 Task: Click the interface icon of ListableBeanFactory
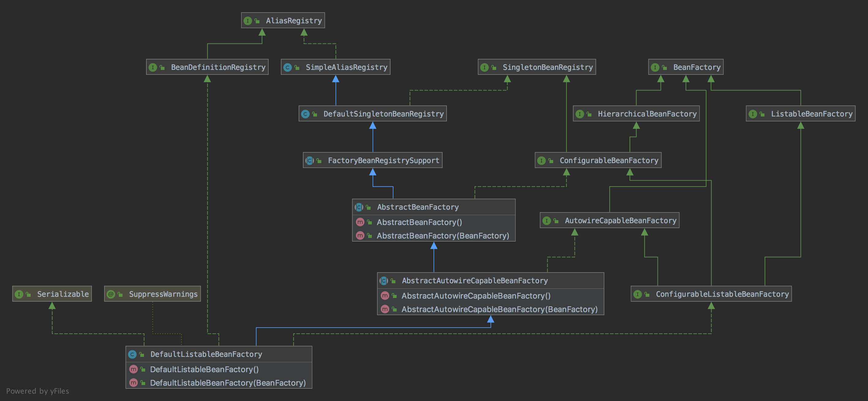tap(753, 114)
